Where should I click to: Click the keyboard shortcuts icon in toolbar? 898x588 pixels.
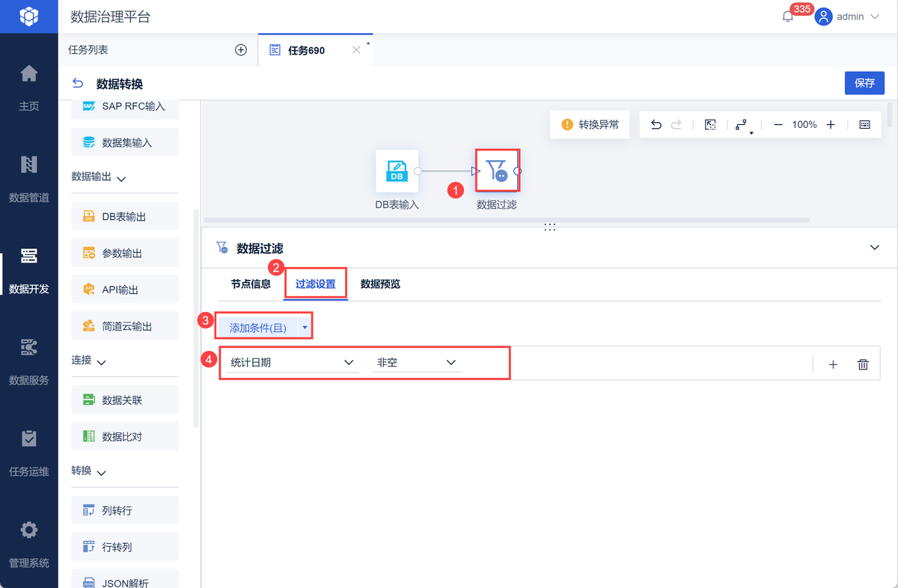pos(865,125)
